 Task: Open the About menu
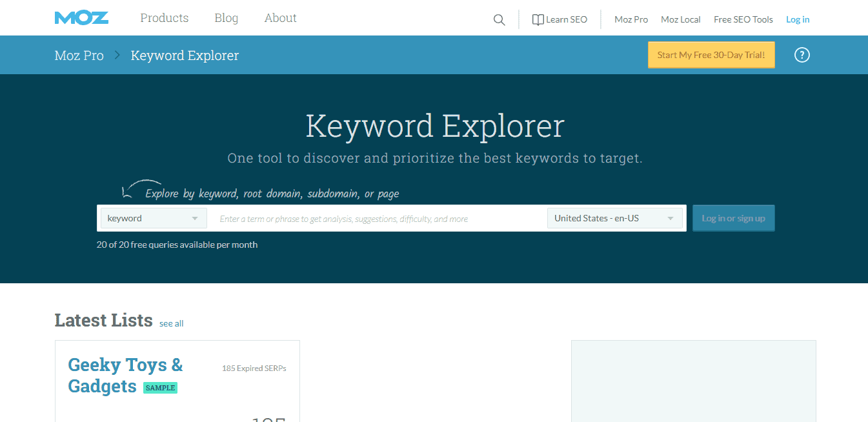click(x=279, y=17)
